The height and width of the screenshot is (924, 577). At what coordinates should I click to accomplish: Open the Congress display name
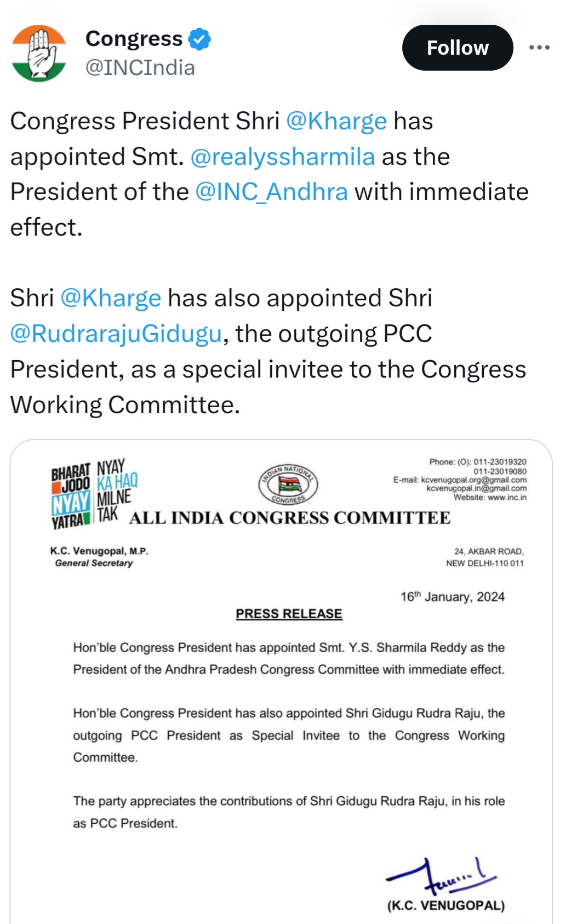pos(134,39)
